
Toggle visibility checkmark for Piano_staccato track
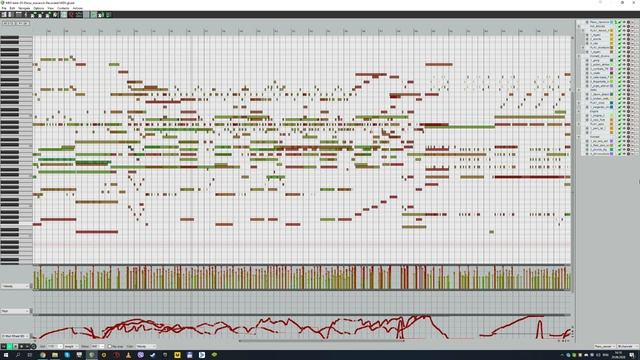619,22
